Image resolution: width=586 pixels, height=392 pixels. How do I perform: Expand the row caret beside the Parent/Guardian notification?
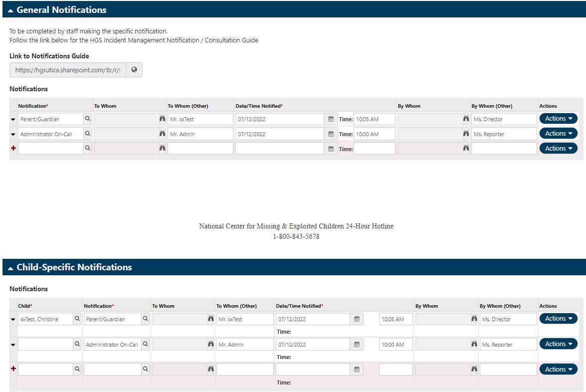point(12,119)
